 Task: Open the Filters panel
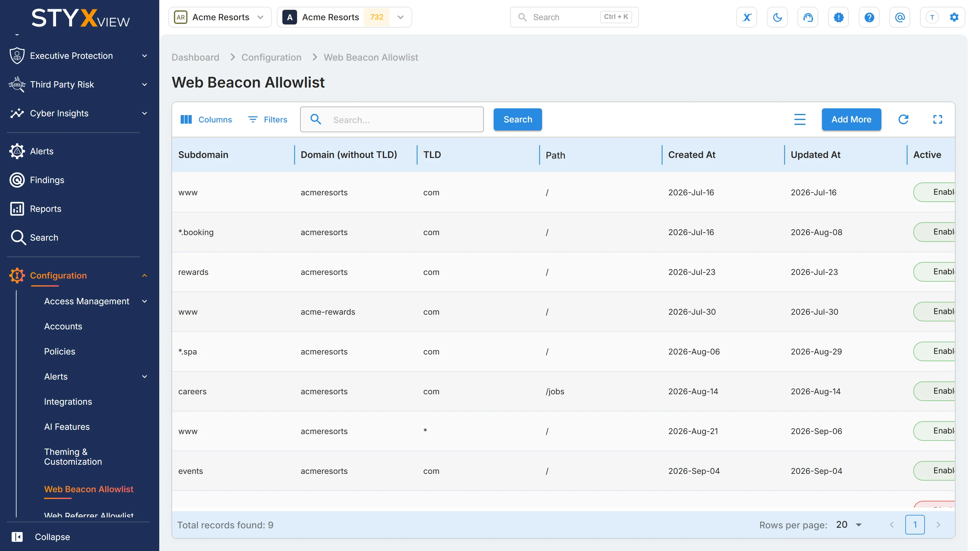click(x=268, y=119)
